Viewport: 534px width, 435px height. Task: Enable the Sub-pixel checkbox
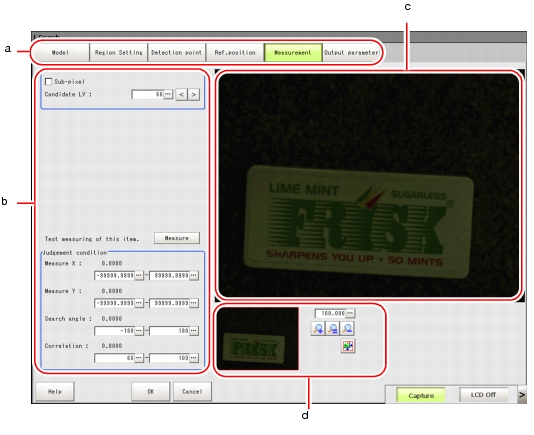[x=49, y=82]
